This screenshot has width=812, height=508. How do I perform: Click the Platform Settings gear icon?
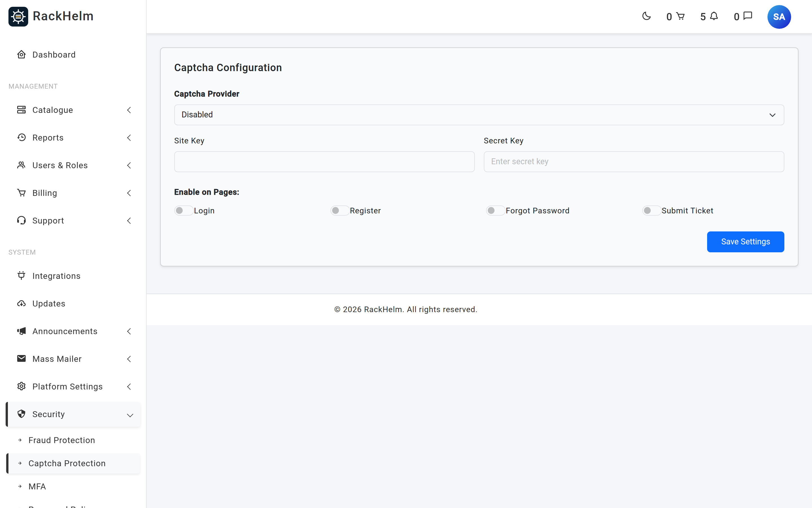(x=21, y=386)
